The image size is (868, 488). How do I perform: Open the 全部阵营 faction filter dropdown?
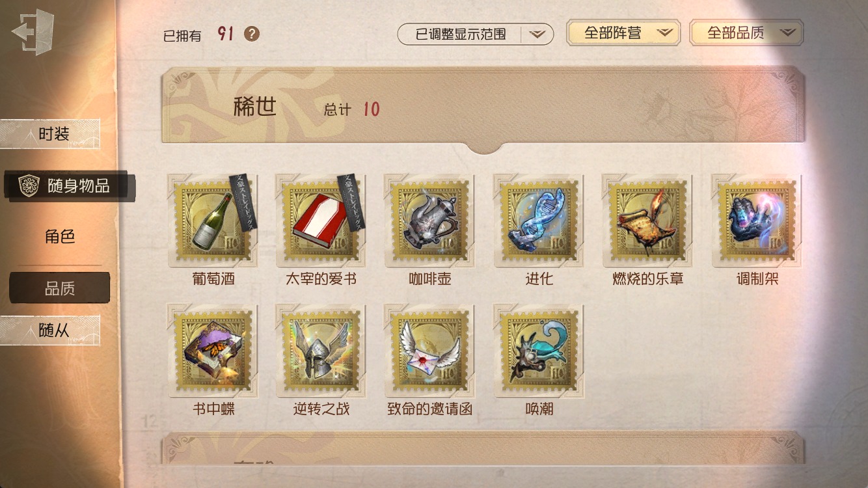click(623, 33)
